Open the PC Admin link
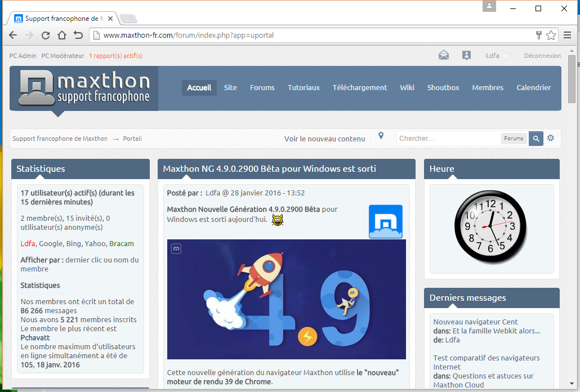Image resolution: width=580 pixels, height=392 pixels. click(23, 56)
